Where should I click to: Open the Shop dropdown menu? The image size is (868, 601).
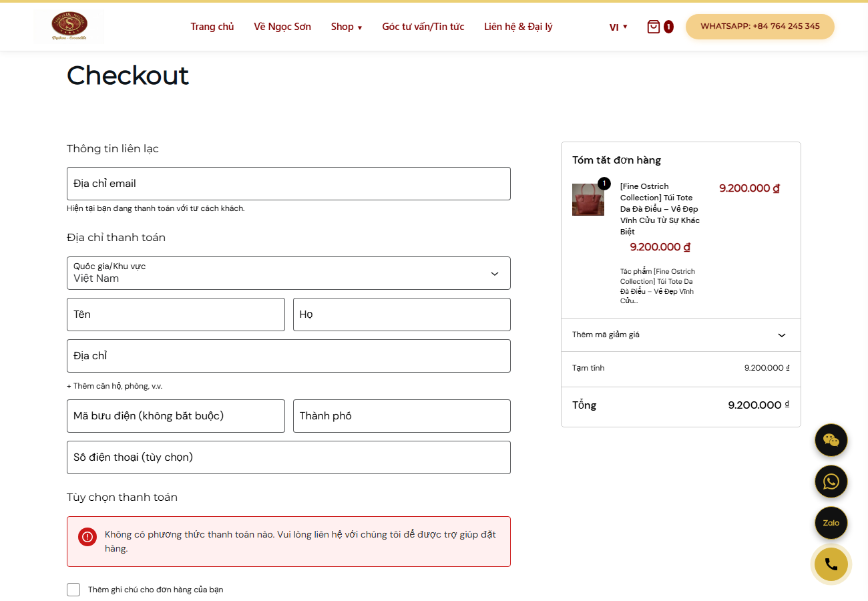[x=347, y=27]
